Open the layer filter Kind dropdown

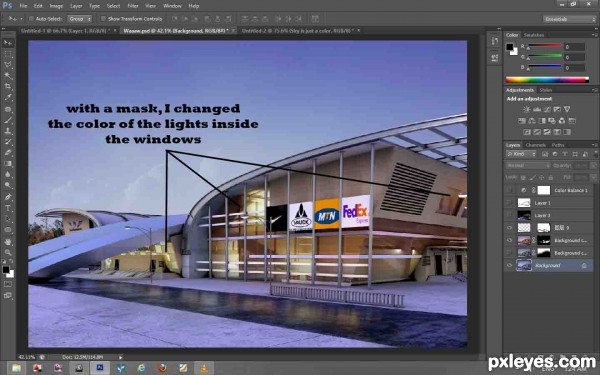522,154
